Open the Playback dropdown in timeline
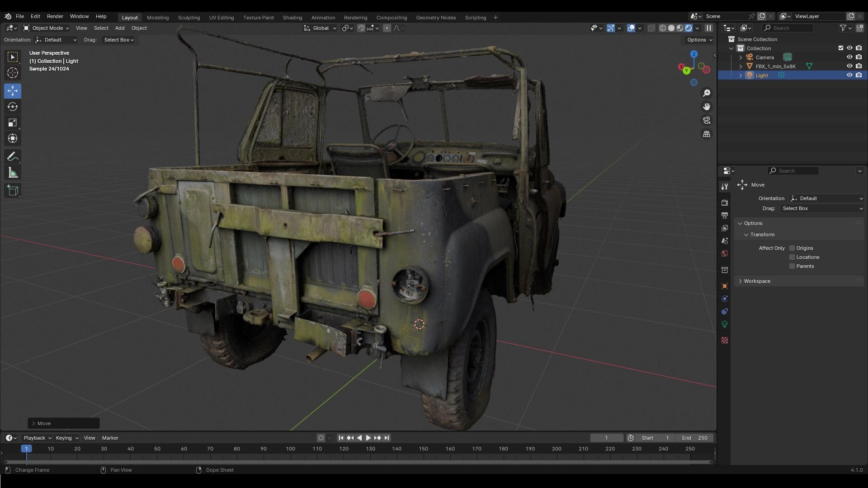Viewport: 868px width, 488px height. pos(37,438)
